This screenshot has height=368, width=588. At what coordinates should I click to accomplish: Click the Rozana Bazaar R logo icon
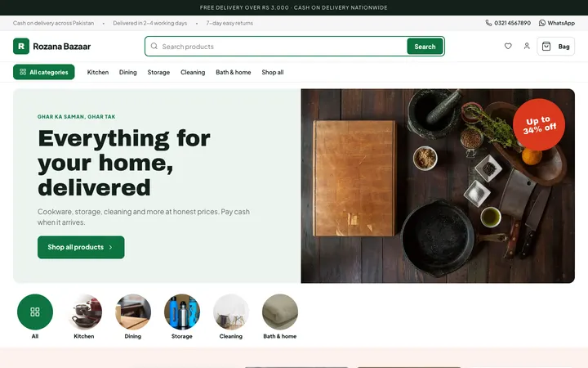tap(21, 46)
